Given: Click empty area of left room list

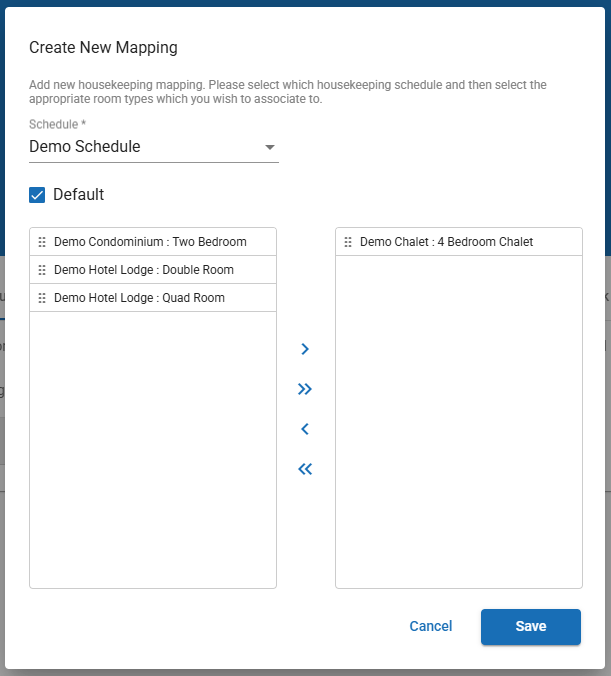Looking at the screenshot, I should [153, 450].
